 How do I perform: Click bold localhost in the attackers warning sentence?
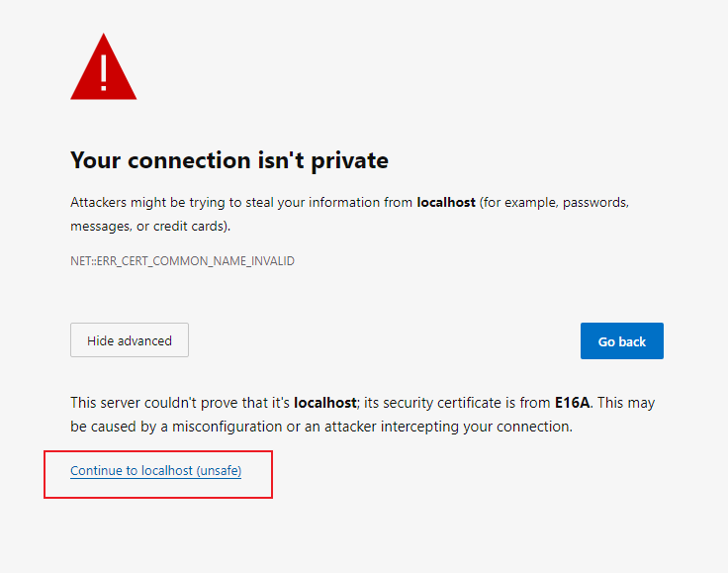(x=446, y=202)
